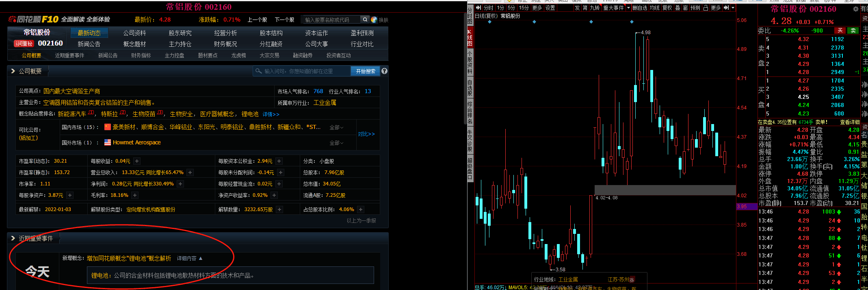Image resolution: width=868 pixels, height=290 pixels.
Task: Click the stock search magnifier icon
Action: 365,20
